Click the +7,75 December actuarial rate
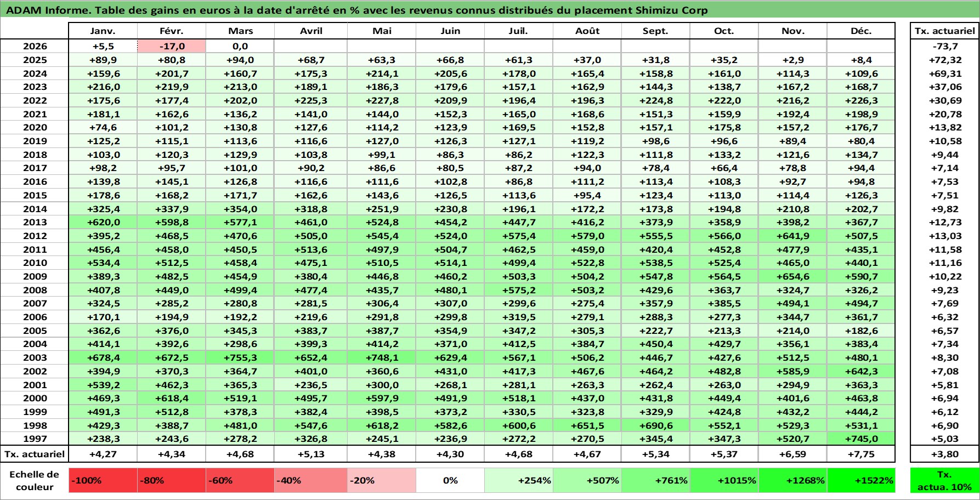Viewport: 980px width, 500px height. [861, 454]
